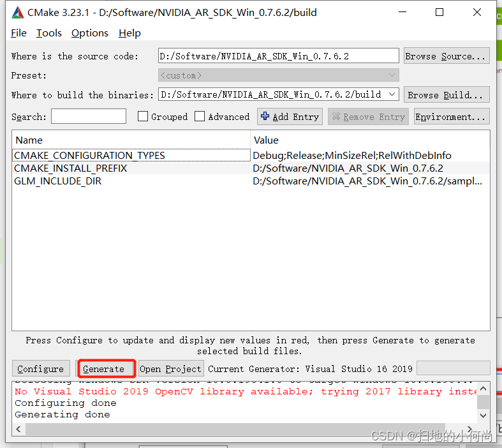The width and height of the screenshot is (502, 448).
Task: Enable the Advanced checkbox
Action: pos(200,117)
